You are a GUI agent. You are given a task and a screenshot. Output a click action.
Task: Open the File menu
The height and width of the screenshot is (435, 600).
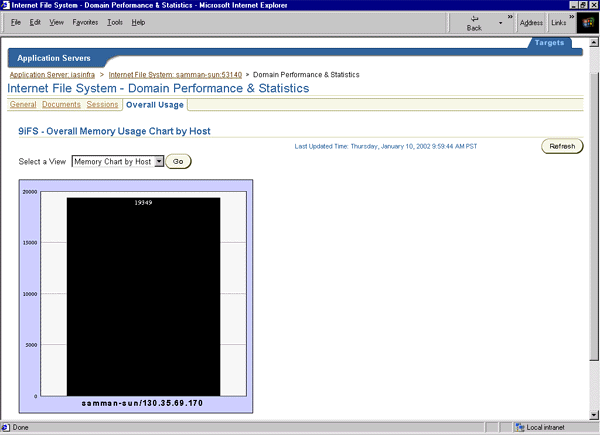point(16,22)
